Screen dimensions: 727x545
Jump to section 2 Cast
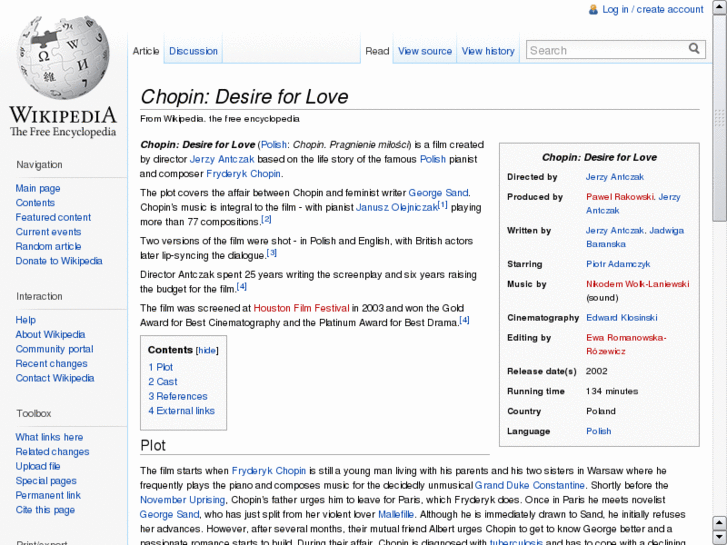tap(163, 382)
